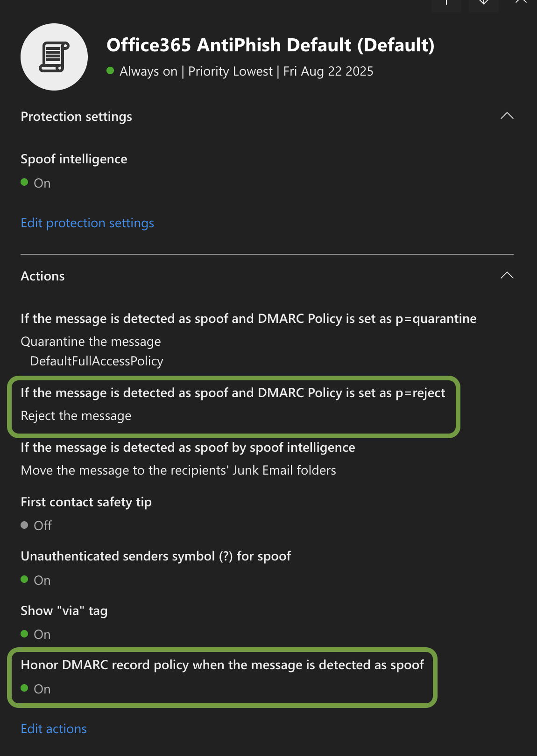The width and height of the screenshot is (537, 756).
Task: Click the green On indicator under Spoof intelligence
Action: (x=25, y=183)
